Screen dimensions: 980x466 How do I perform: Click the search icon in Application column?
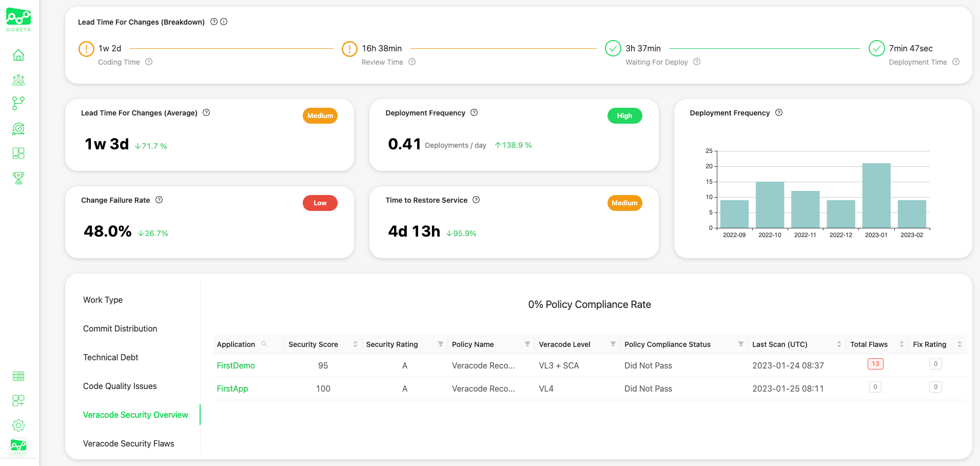tap(265, 344)
